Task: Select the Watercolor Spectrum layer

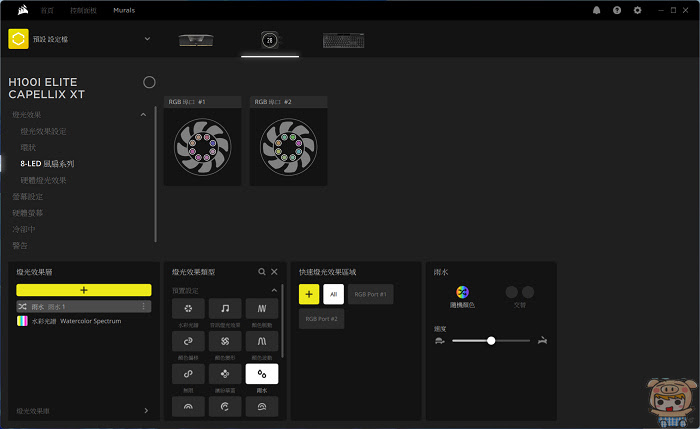Action: point(84,321)
